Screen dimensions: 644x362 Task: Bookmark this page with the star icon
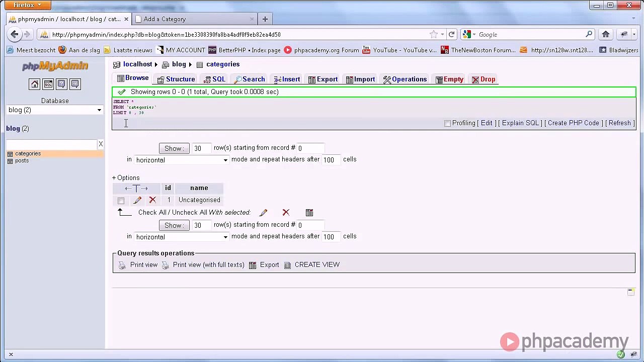[x=433, y=34]
